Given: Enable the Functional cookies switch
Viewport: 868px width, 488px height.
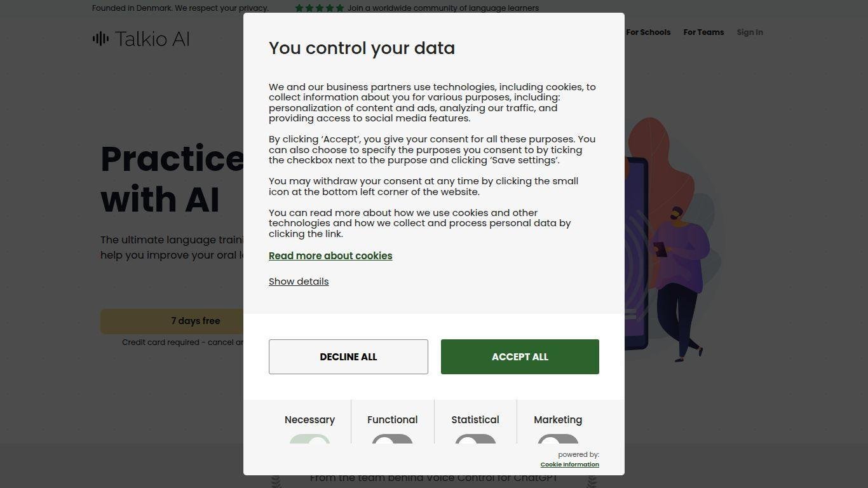Looking at the screenshot, I should click(392, 440).
